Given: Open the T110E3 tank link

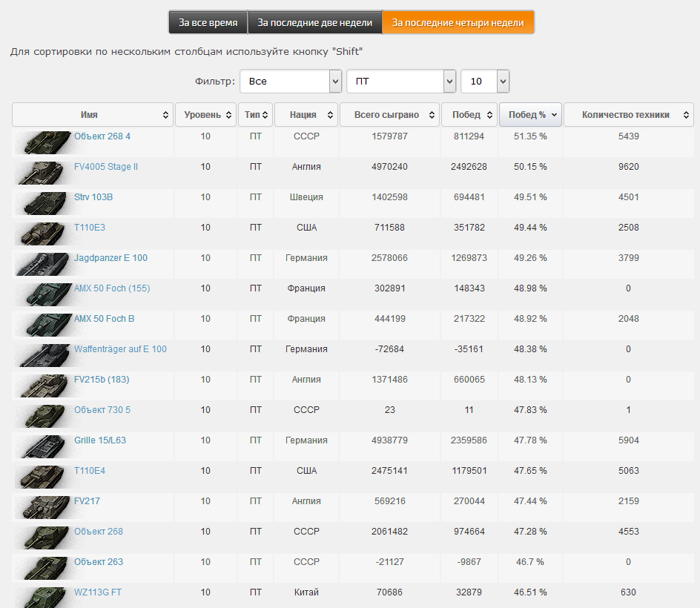Looking at the screenshot, I should point(90,228).
